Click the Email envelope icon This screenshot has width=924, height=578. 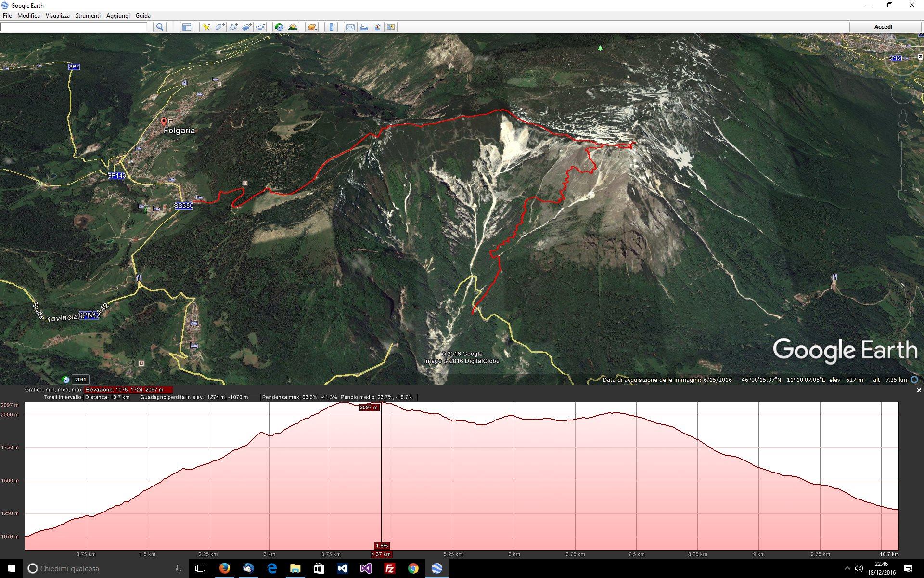point(350,27)
